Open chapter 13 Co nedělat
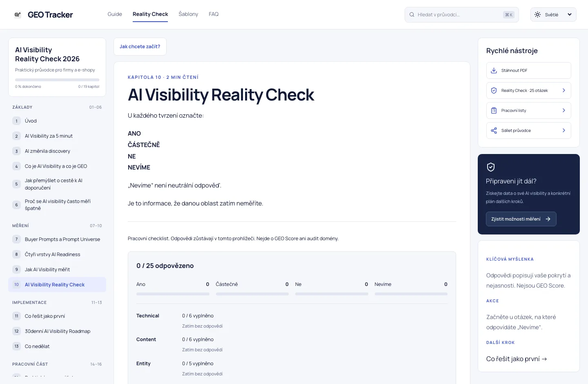 [x=57, y=346]
